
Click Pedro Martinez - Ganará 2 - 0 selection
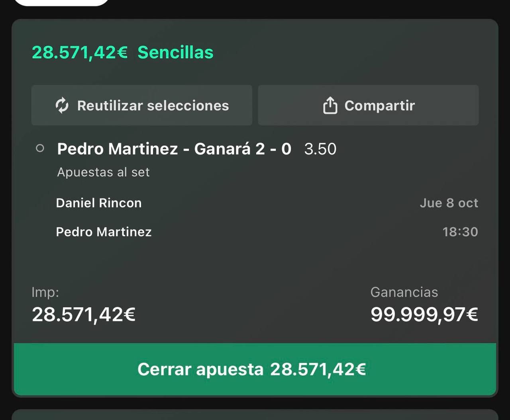coord(174,149)
